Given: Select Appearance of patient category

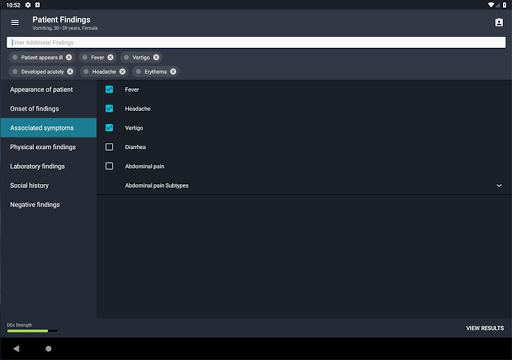Looking at the screenshot, I should point(49,89).
